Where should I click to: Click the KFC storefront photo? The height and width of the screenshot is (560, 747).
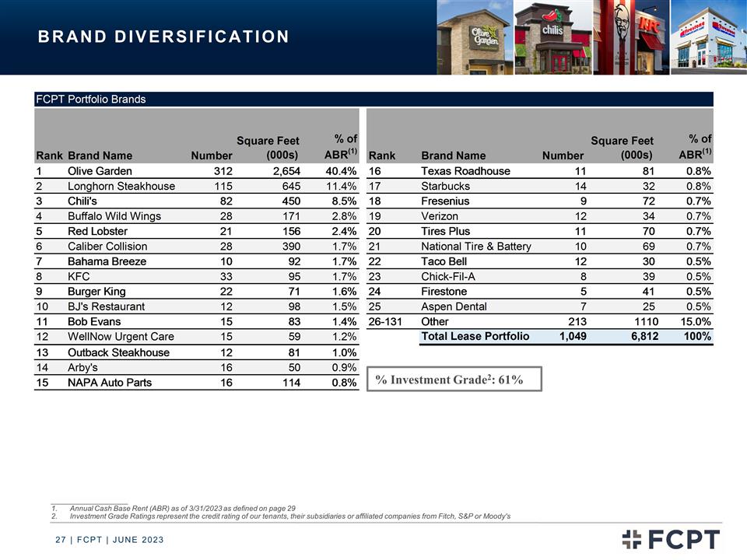pyautogui.click(x=631, y=37)
